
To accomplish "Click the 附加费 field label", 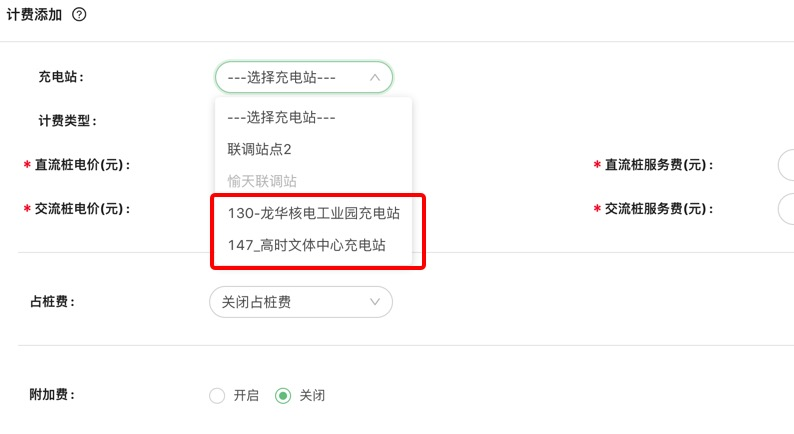I will [53, 395].
